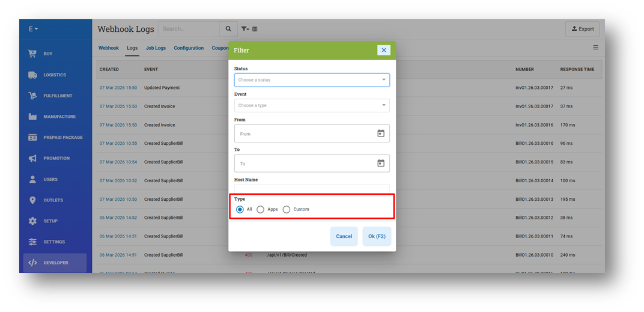Select the All type radio button
Viewport: 644px width, 312px height.
click(240, 209)
